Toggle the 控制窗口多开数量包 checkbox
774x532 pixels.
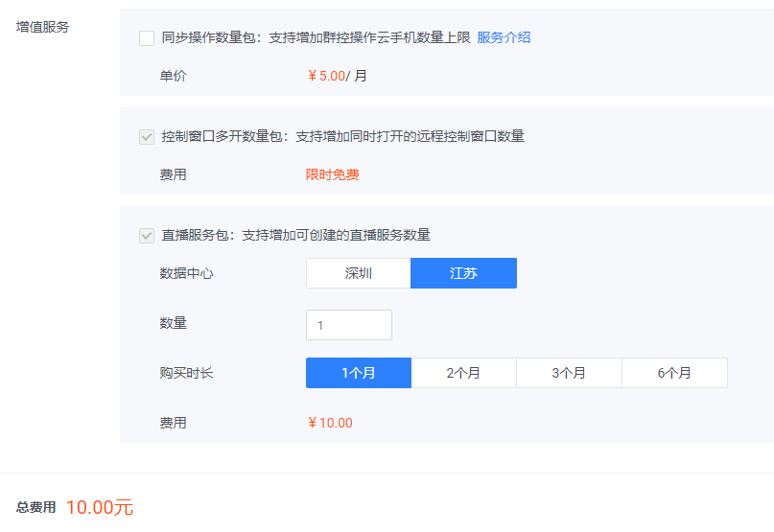tap(147, 137)
